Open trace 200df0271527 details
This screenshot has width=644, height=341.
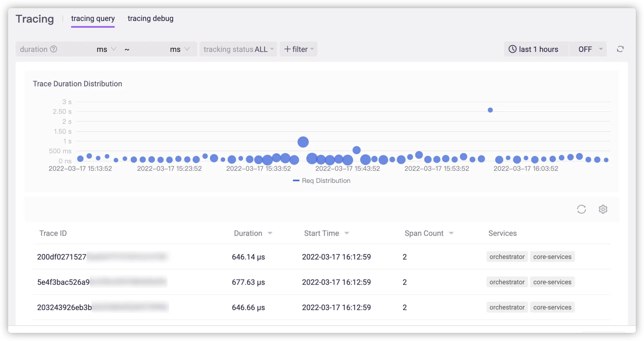pyautogui.click(x=62, y=257)
